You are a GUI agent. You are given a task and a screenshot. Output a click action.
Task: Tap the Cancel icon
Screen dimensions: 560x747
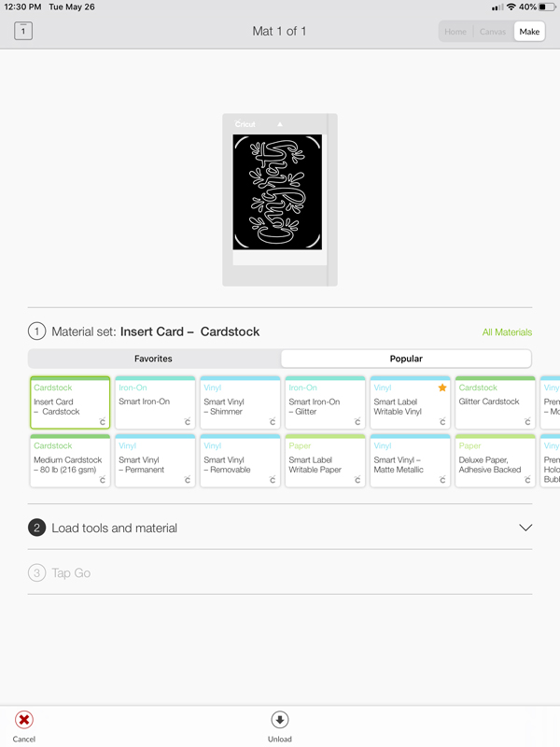point(24,720)
